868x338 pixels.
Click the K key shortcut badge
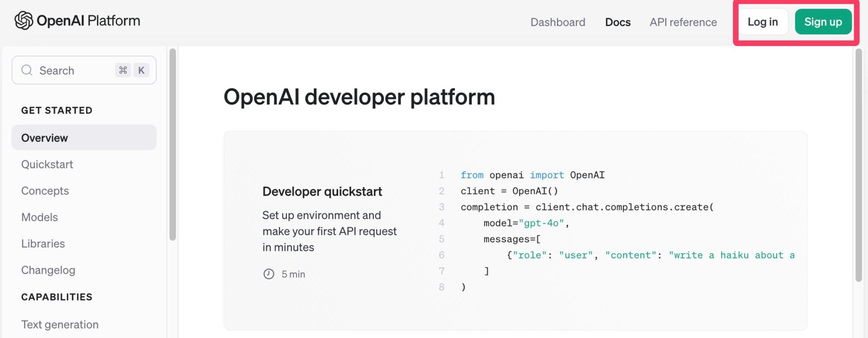coord(141,70)
